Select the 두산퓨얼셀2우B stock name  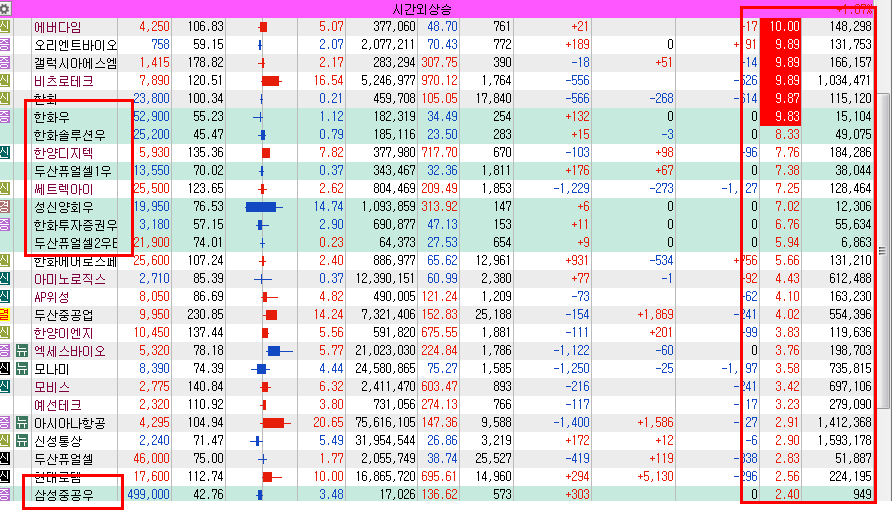coord(75,243)
